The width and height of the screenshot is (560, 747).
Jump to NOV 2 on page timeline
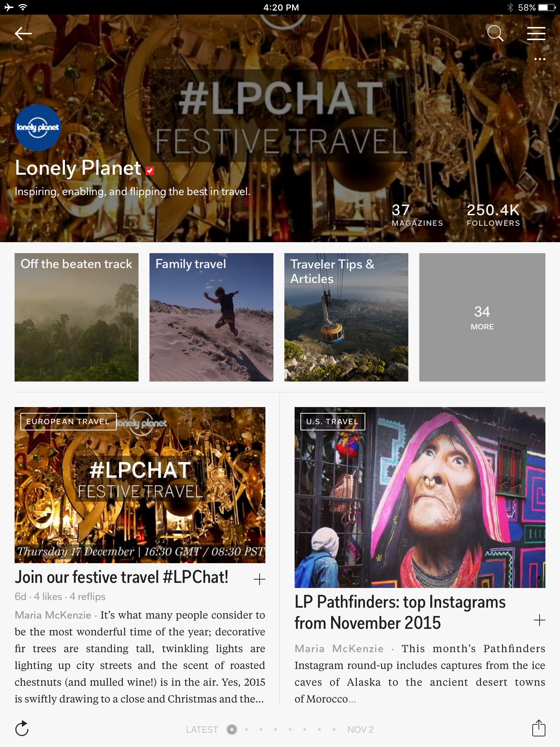coord(360,729)
